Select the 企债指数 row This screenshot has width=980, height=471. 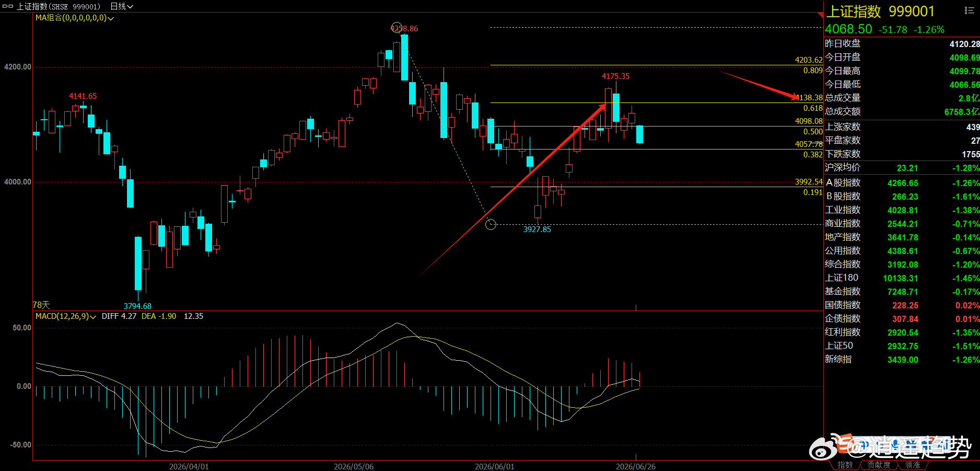point(902,319)
